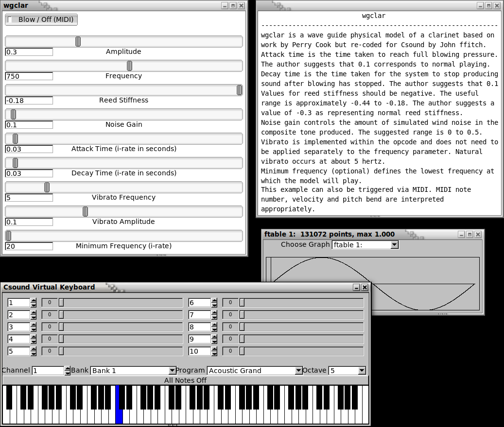Screen dimensions: 504x427
Task: Click the controller 7 number field
Action: point(200,315)
